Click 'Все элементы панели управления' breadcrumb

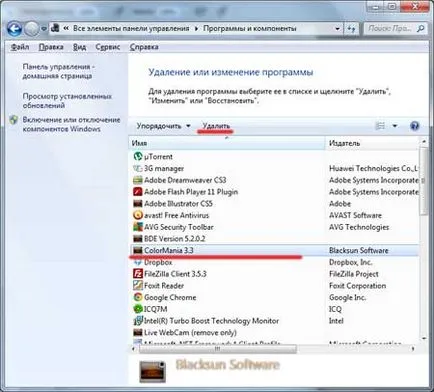pyautogui.click(x=131, y=29)
